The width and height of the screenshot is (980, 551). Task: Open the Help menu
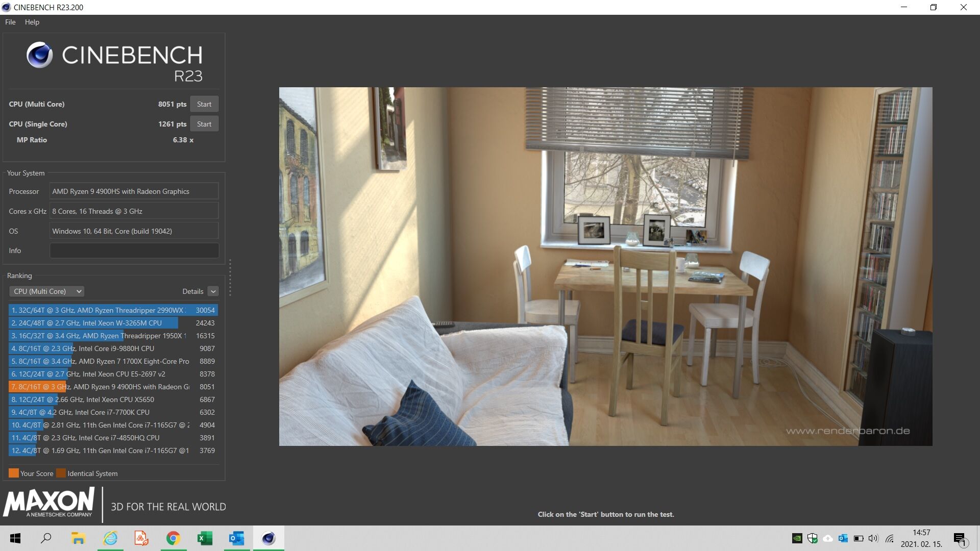(32, 22)
